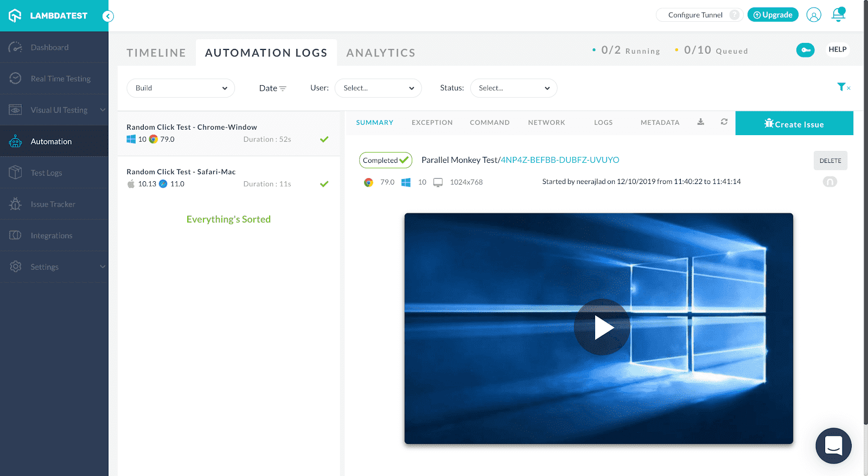The width and height of the screenshot is (868, 476).
Task: Open the chat support bubble
Action: tap(833, 446)
